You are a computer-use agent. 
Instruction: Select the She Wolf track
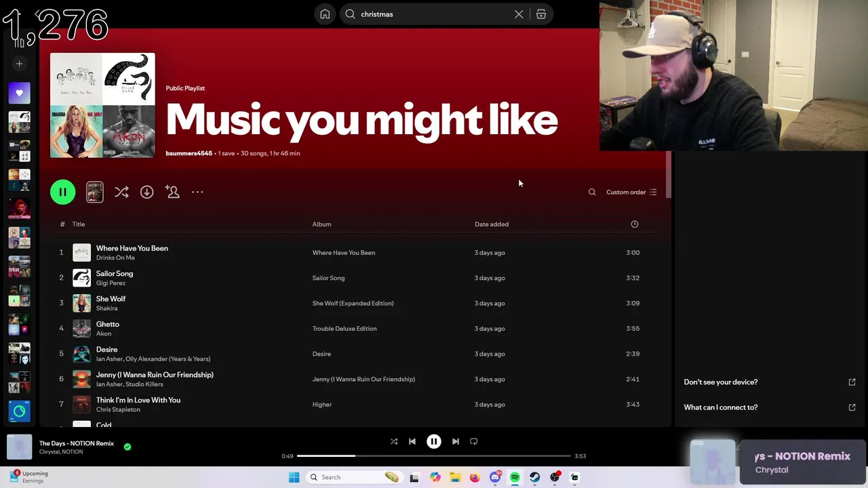coord(111,299)
